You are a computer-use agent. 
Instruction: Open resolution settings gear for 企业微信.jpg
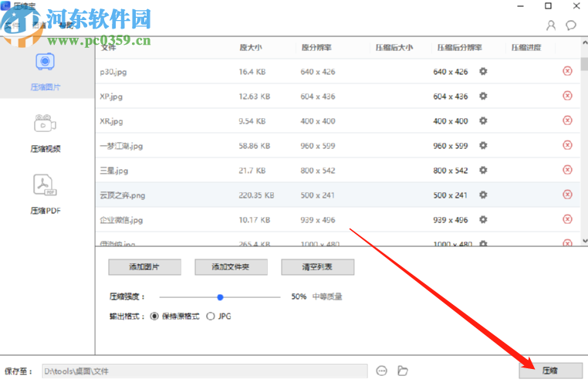point(483,219)
